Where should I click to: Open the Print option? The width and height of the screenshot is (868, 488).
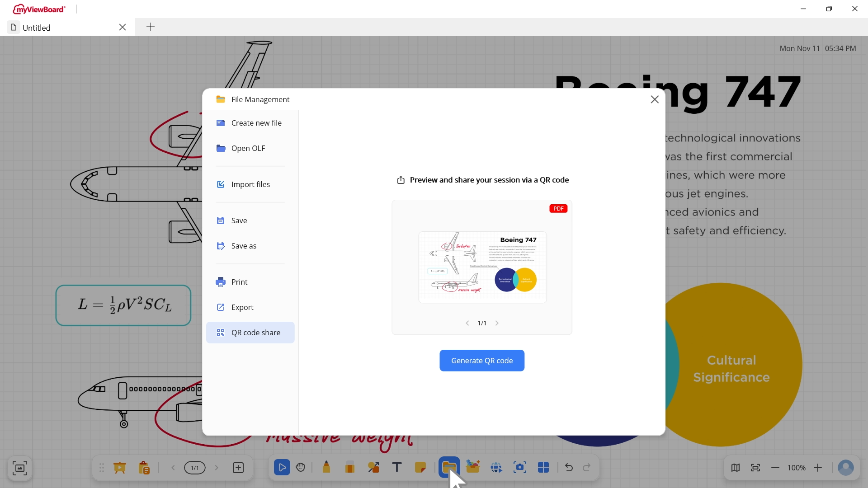pos(250,282)
